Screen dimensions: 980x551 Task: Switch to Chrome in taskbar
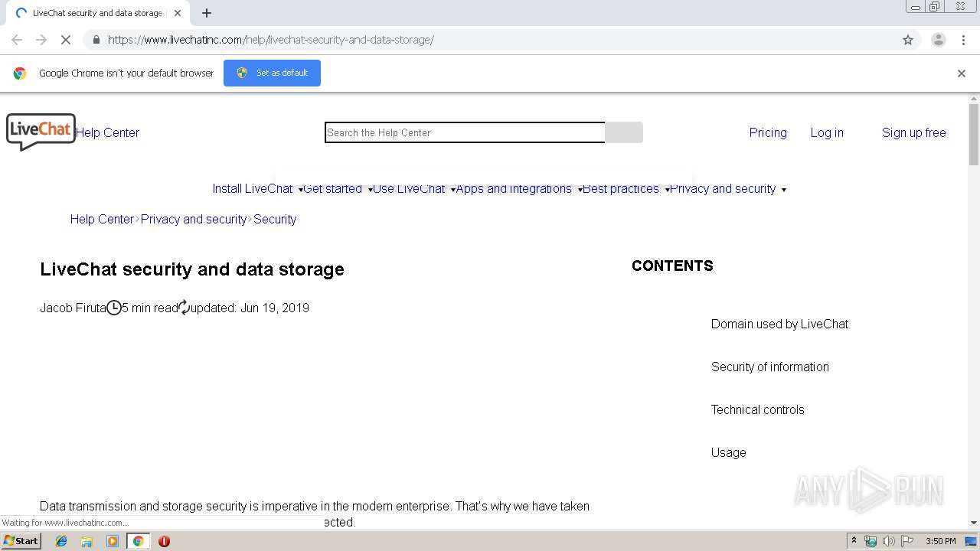pos(138,541)
